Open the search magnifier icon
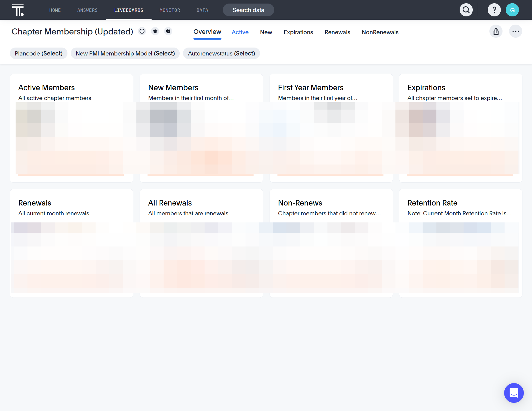532x411 pixels. click(466, 10)
